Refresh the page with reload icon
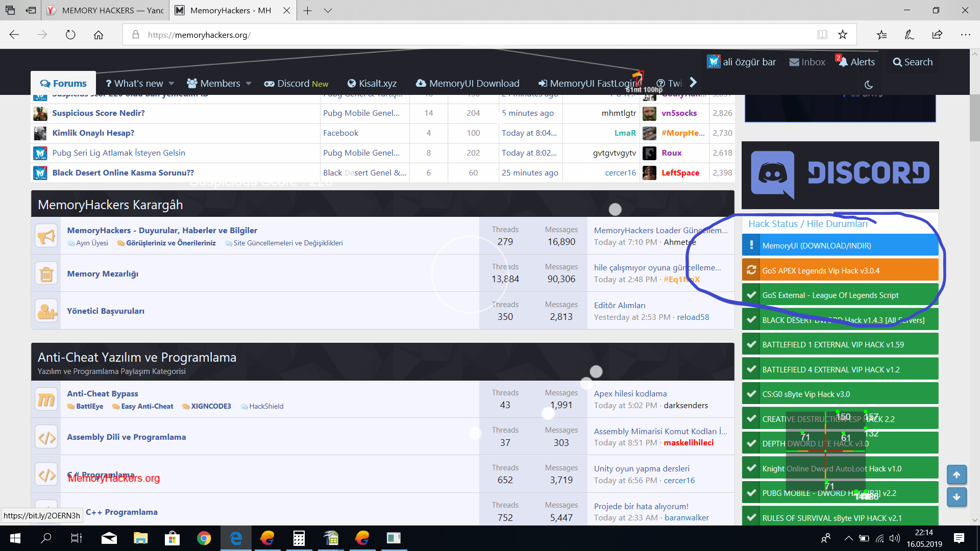The image size is (980, 551). (70, 35)
